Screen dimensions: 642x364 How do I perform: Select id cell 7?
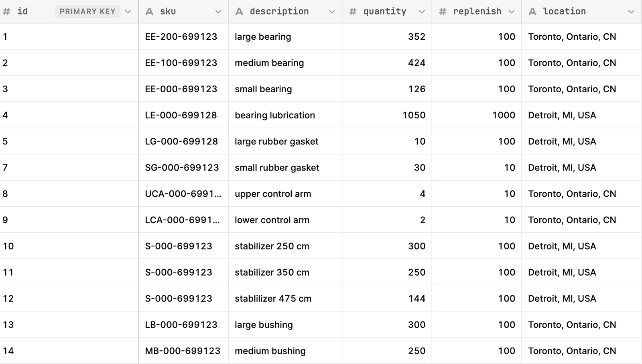[69, 167]
